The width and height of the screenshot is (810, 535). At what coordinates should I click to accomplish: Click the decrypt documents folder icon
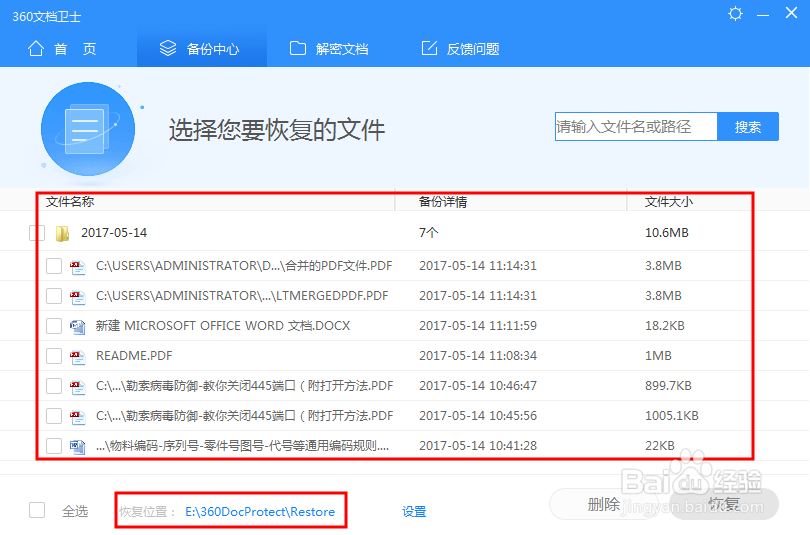pos(298,48)
